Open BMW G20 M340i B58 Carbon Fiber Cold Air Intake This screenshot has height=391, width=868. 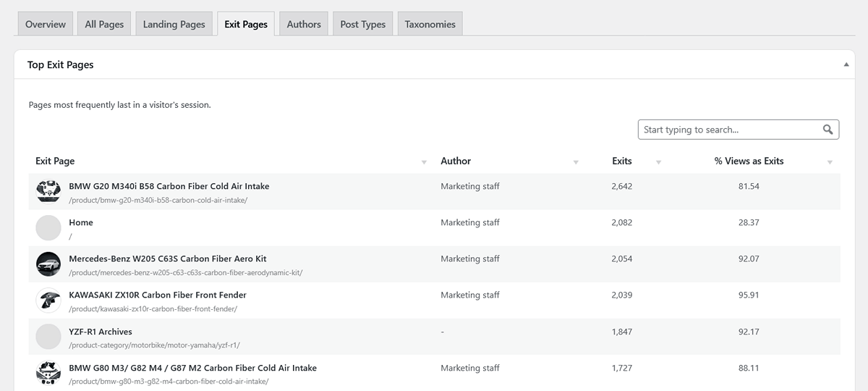tap(169, 186)
